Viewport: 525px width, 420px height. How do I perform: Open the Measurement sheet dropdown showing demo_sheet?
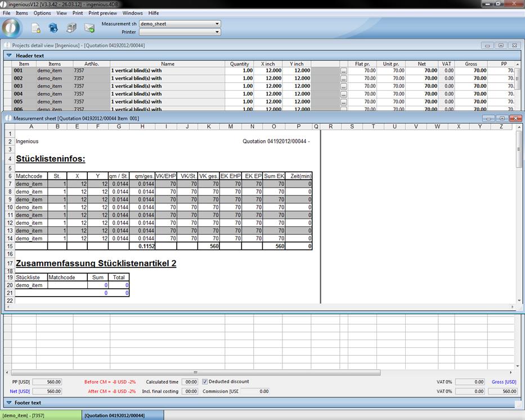(217, 24)
